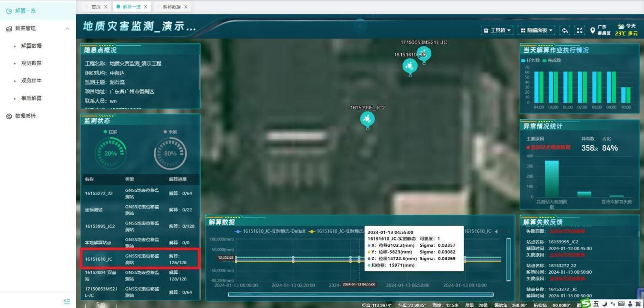
Task: Click the 17150053MS21L-JC map marker
Action: click(x=424, y=53)
